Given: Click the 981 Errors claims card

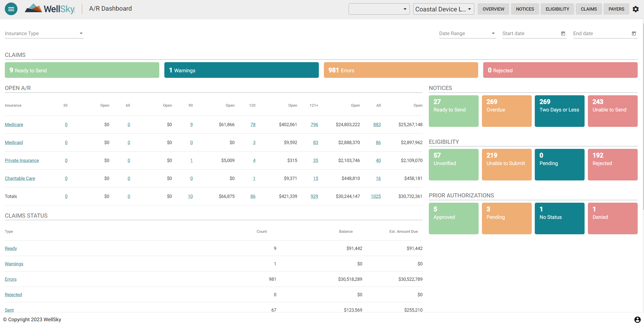Looking at the screenshot, I should tap(401, 70).
